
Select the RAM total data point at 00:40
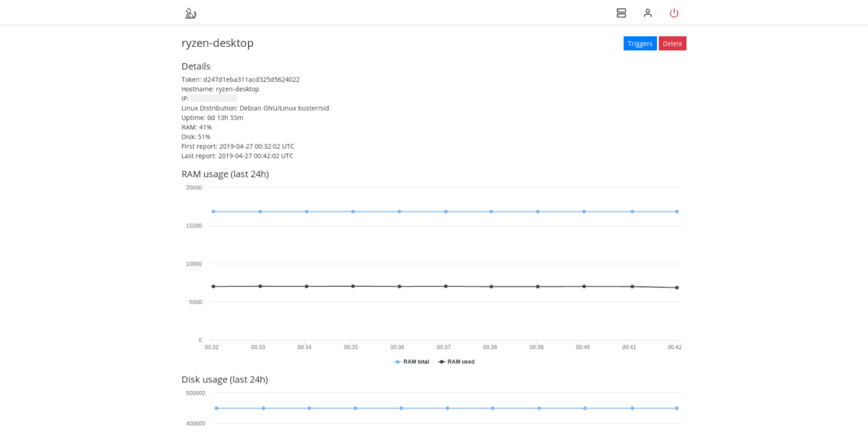(584, 212)
